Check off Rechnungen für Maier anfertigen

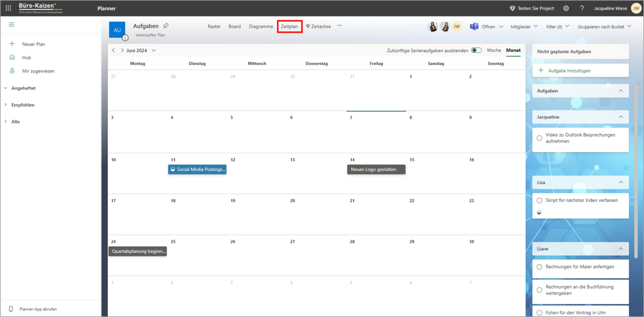(539, 267)
